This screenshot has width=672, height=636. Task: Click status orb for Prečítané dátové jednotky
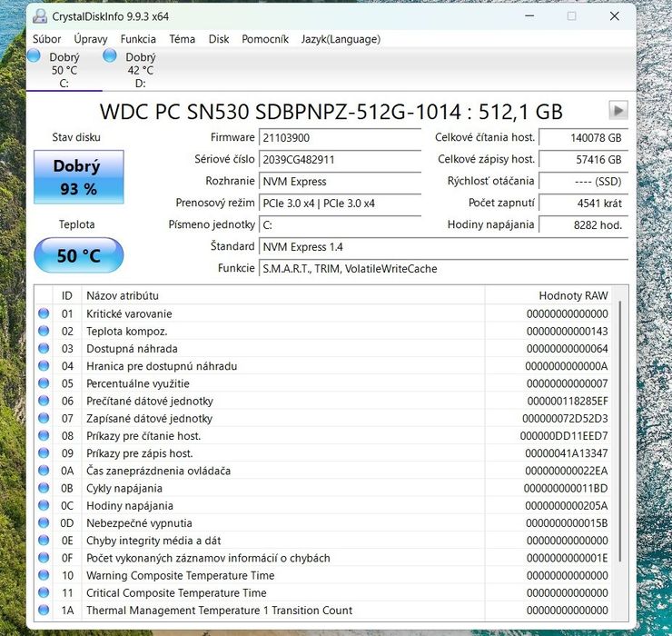pyautogui.click(x=44, y=401)
